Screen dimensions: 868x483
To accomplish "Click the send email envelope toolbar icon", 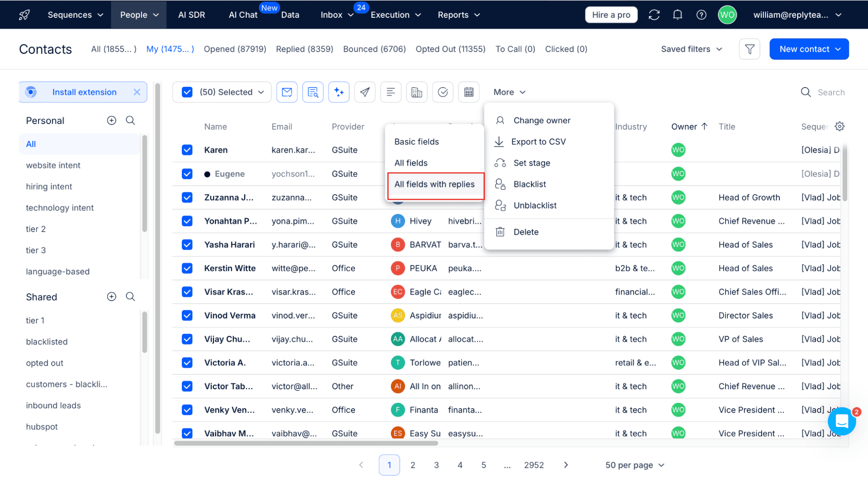I will click(x=287, y=92).
